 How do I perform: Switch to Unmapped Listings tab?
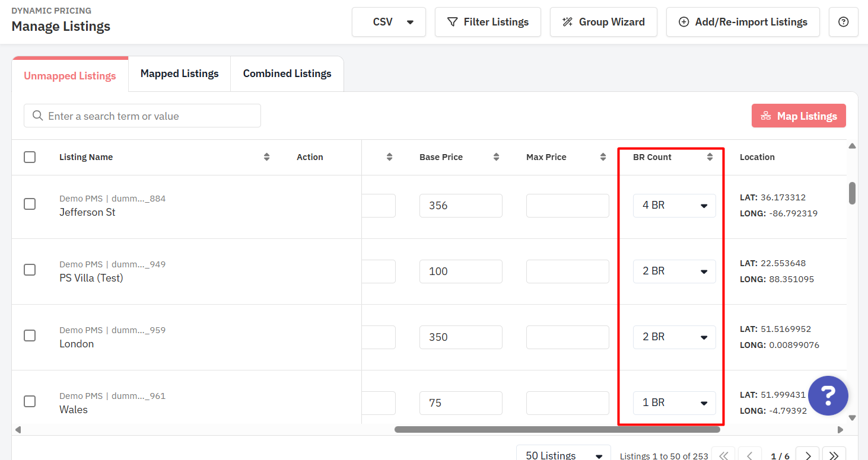tap(70, 76)
